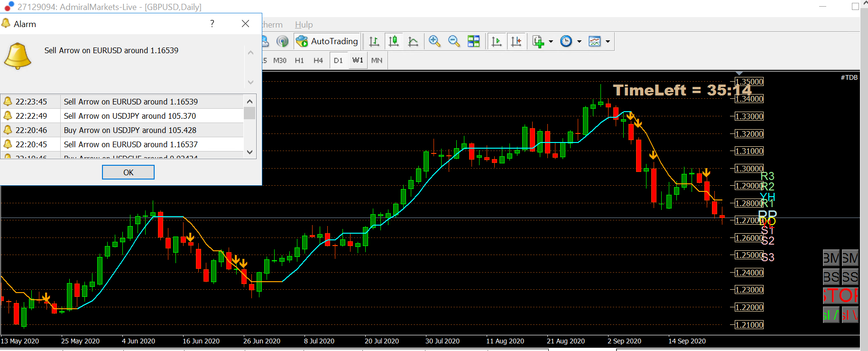
Task: Click alert list scrollbar up arrow
Action: [250, 101]
